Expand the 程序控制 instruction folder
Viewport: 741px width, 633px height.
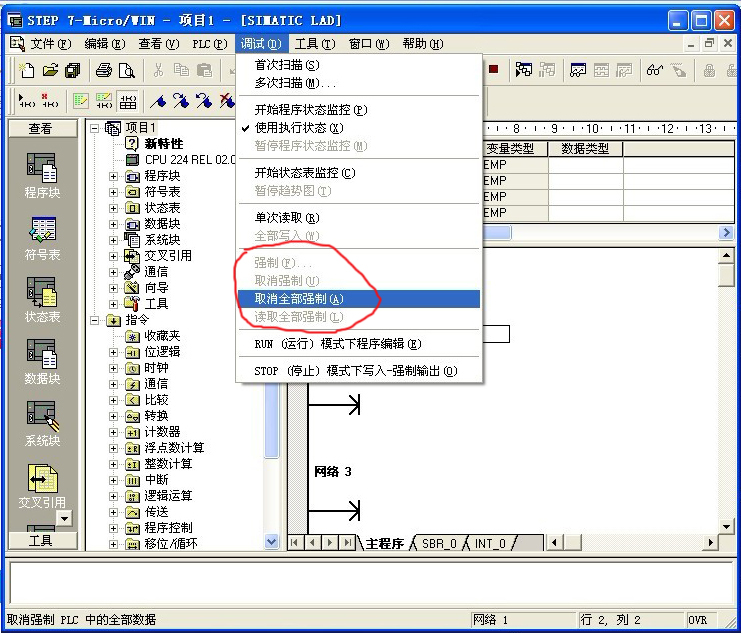click(x=113, y=528)
